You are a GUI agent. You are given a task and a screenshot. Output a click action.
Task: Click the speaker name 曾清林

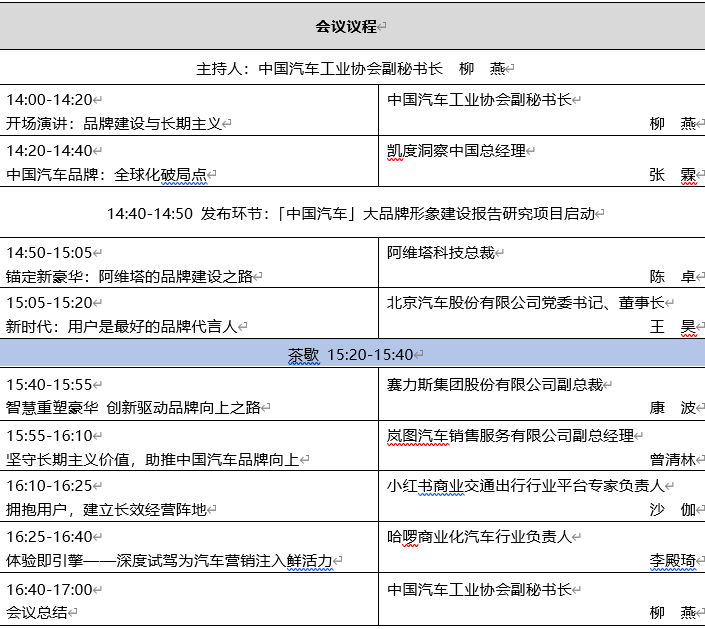click(672, 460)
